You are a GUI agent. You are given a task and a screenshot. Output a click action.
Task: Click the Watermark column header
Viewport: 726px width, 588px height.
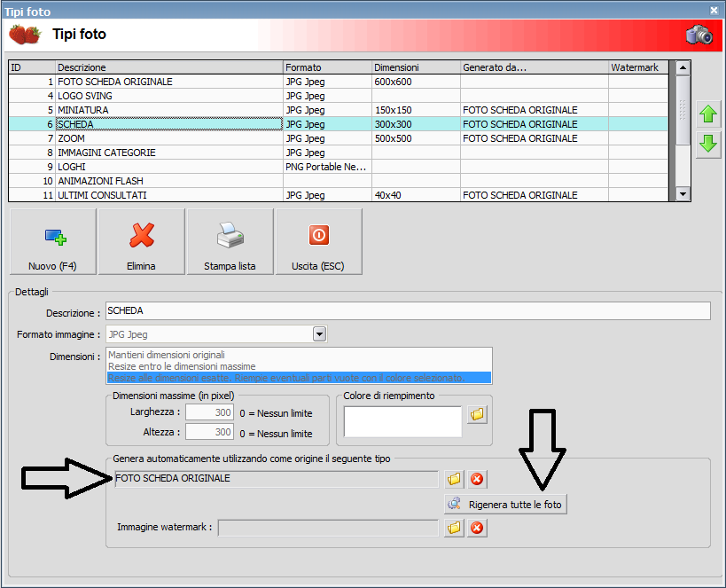[638, 67]
